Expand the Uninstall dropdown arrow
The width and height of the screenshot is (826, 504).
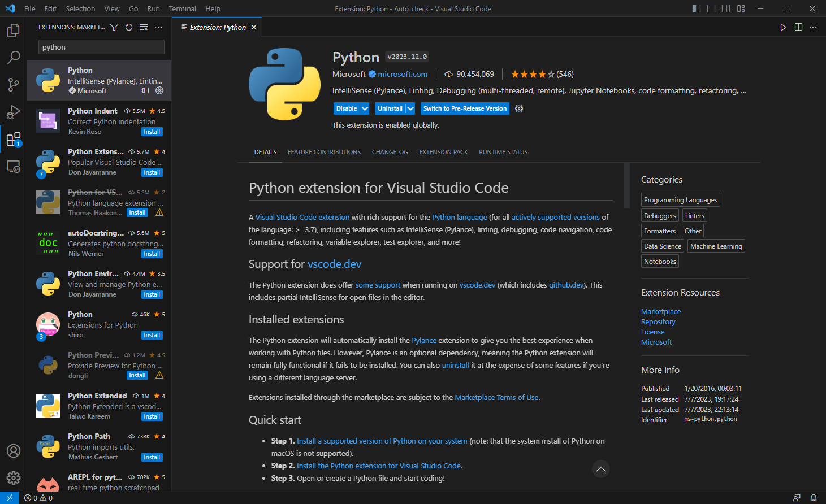[410, 108]
